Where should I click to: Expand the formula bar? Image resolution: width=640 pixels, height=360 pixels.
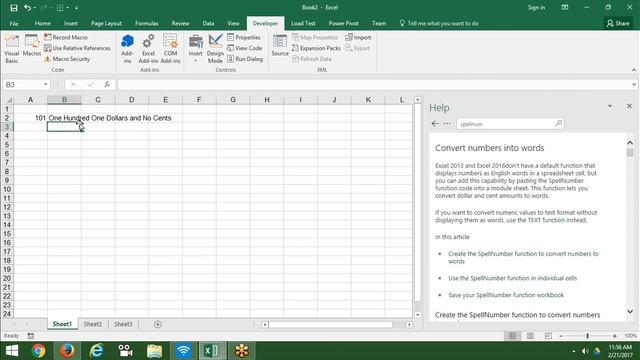coord(634,84)
